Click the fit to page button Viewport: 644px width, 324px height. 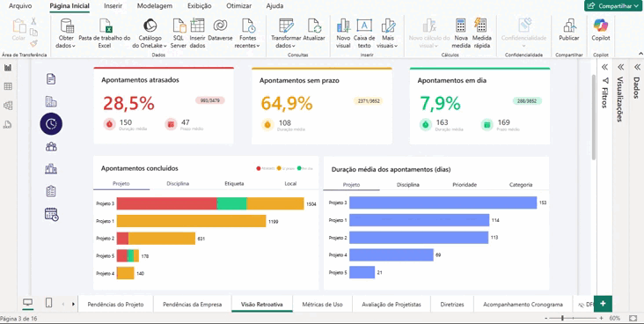click(633, 318)
